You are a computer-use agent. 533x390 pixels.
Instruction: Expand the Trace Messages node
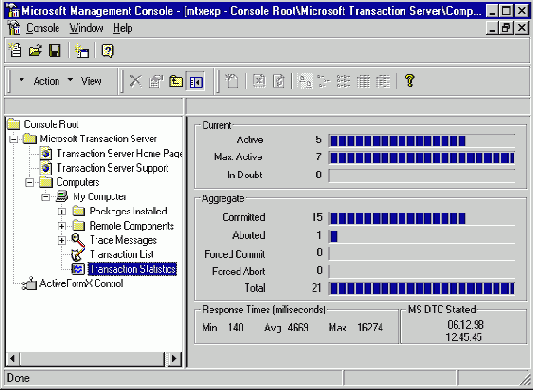coord(62,240)
